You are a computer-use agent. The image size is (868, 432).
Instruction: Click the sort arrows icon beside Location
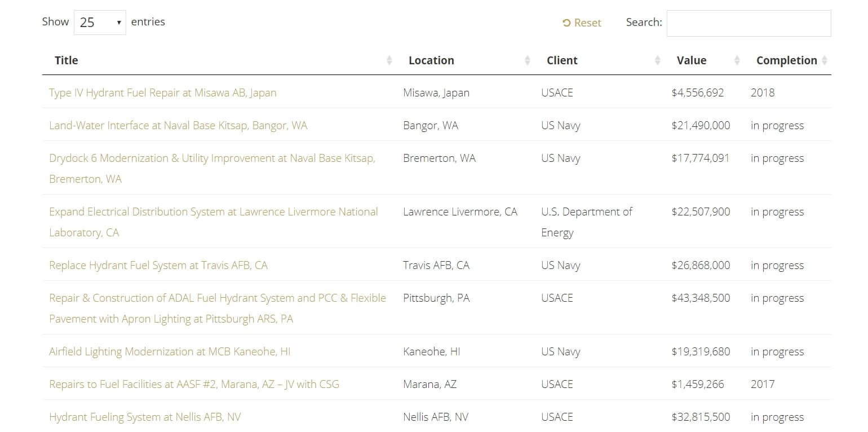(x=528, y=60)
